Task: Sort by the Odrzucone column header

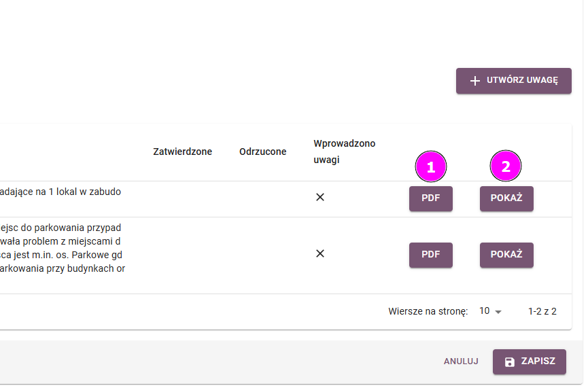Action: [x=262, y=152]
